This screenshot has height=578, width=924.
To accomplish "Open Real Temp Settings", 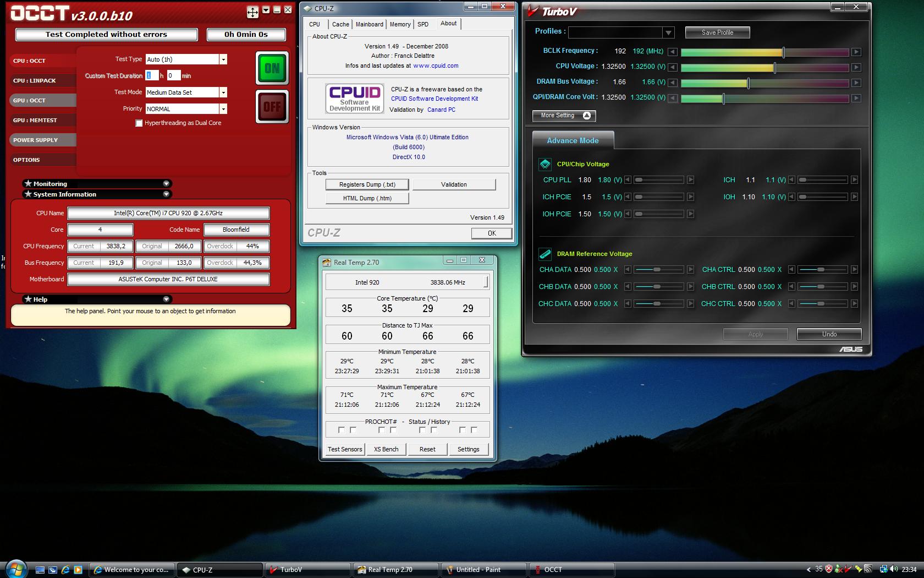I will point(468,449).
